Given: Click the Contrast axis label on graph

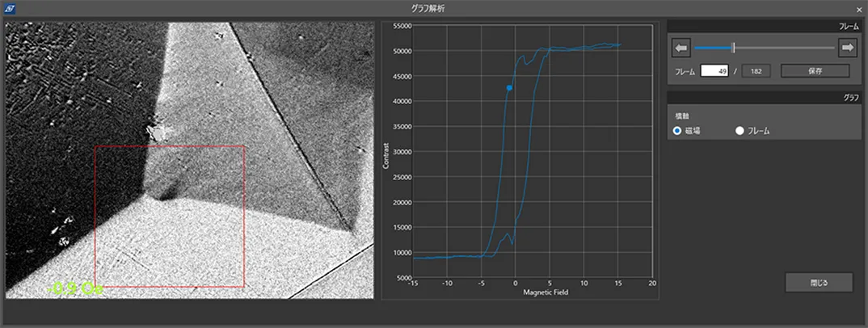Looking at the screenshot, I should coord(387,155).
